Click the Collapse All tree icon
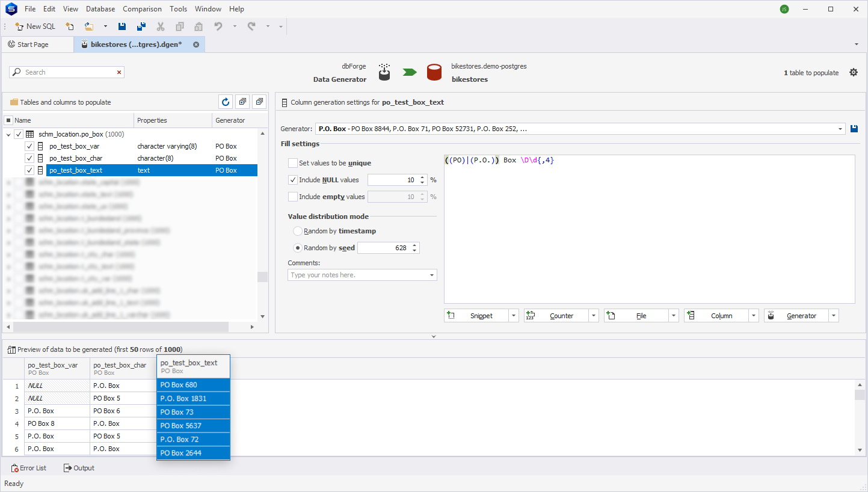The width and height of the screenshot is (868, 492). pos(259,102)
